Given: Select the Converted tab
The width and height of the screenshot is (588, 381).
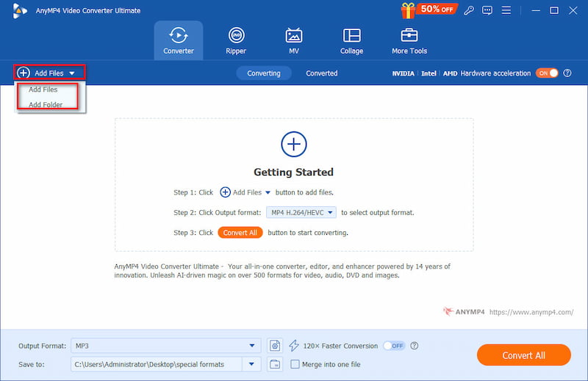Looking at the screenshot, I should coord(321,73).
